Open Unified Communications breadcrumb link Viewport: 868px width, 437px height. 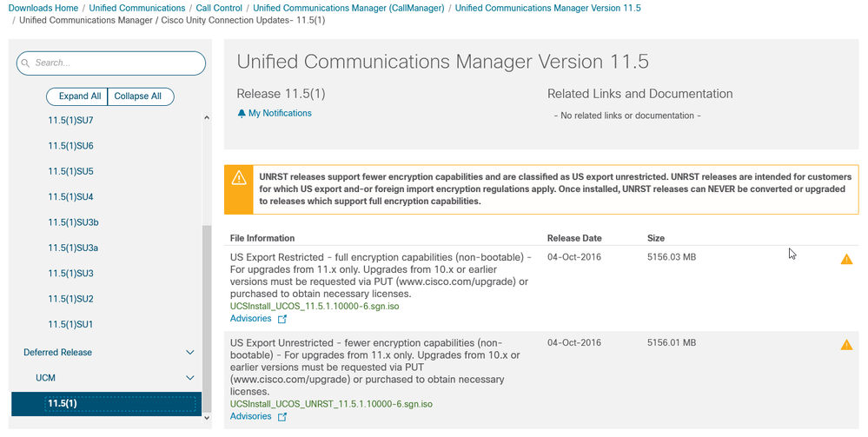coord(137,9)
